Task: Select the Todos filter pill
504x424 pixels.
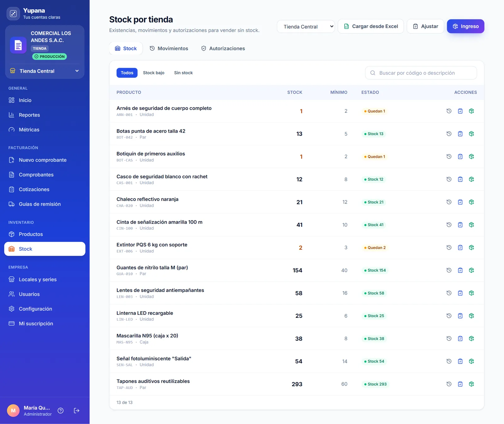Action: (127, 73)
